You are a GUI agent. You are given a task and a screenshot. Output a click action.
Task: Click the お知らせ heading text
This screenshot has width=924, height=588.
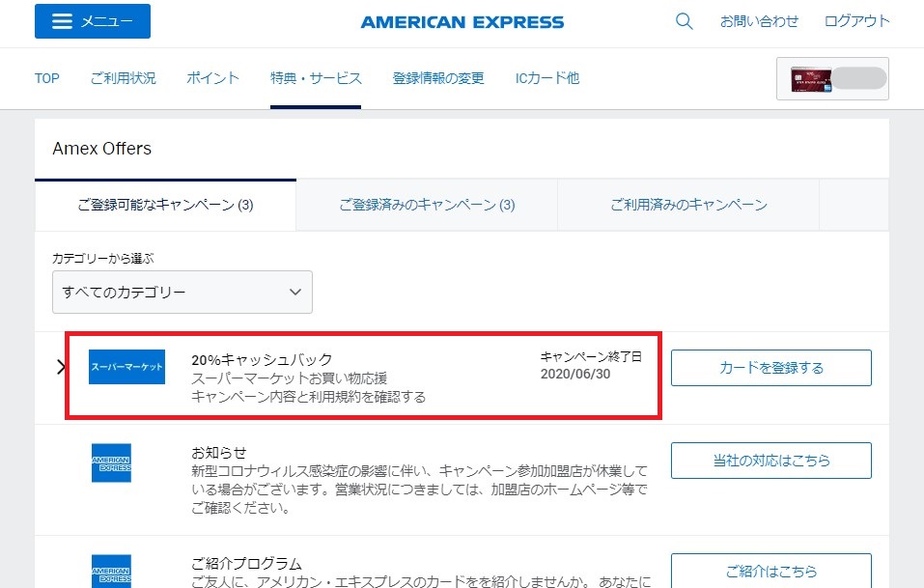pyautogui.click(x=218, y=453)
